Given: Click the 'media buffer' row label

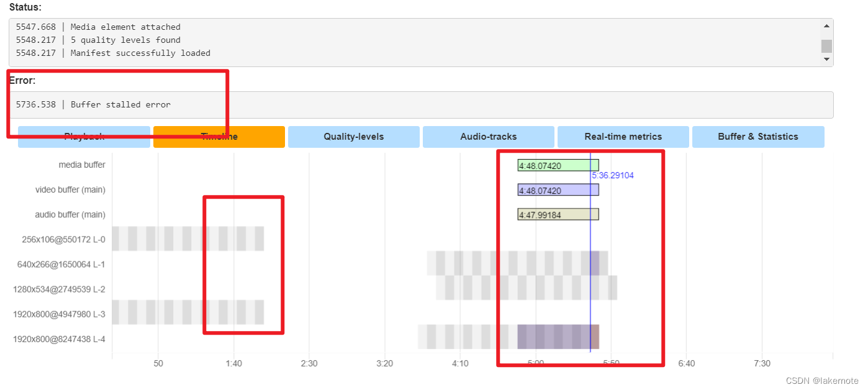Looking at the screenshot, I should click(82, 165).
